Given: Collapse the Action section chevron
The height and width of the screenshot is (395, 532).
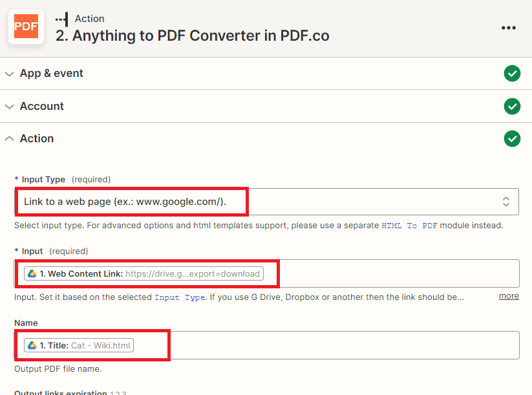Looking at the screenshot, I should (9, 138).
